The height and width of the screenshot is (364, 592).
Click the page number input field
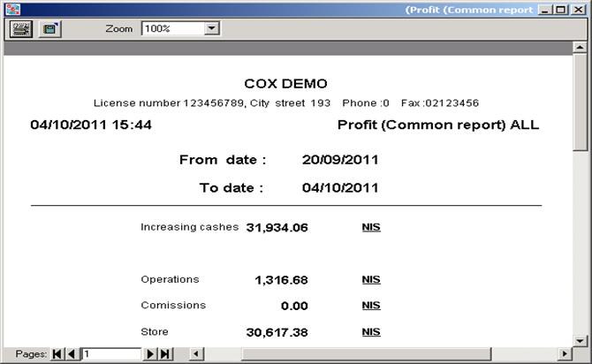pos(110,354)
